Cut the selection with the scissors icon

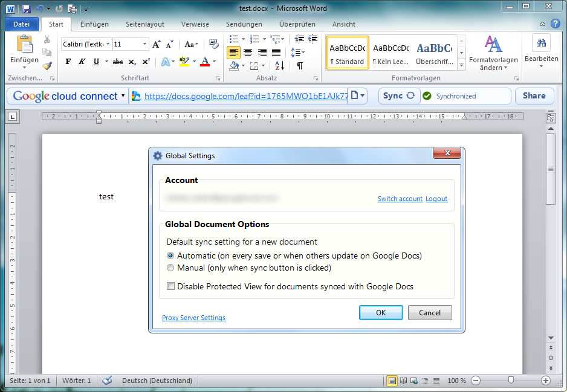click(47, 39)
